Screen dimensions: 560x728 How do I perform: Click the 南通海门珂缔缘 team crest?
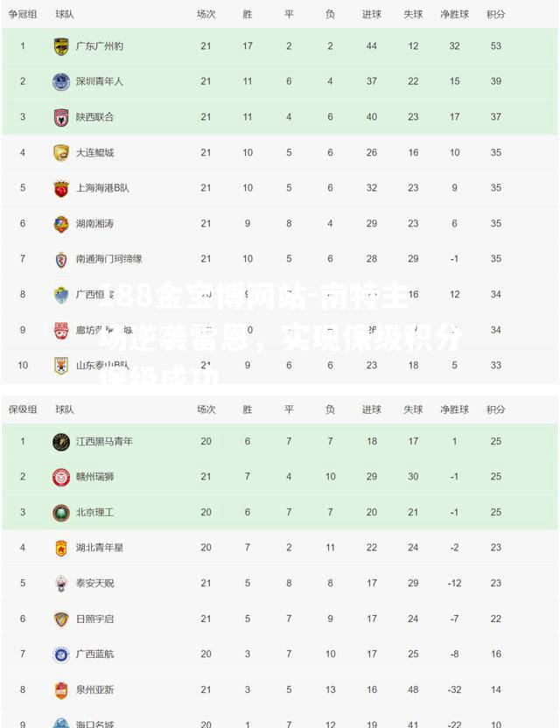[x=61, y=259]
